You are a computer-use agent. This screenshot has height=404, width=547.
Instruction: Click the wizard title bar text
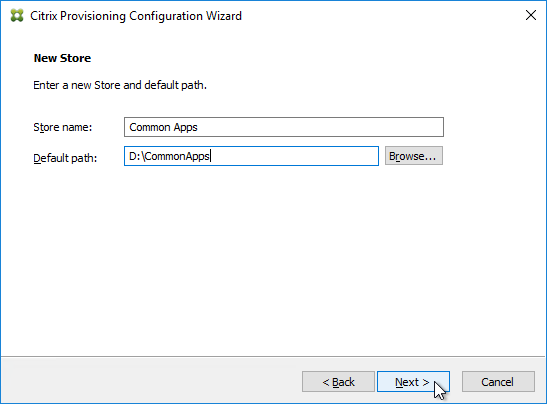[x=136, y=16]
